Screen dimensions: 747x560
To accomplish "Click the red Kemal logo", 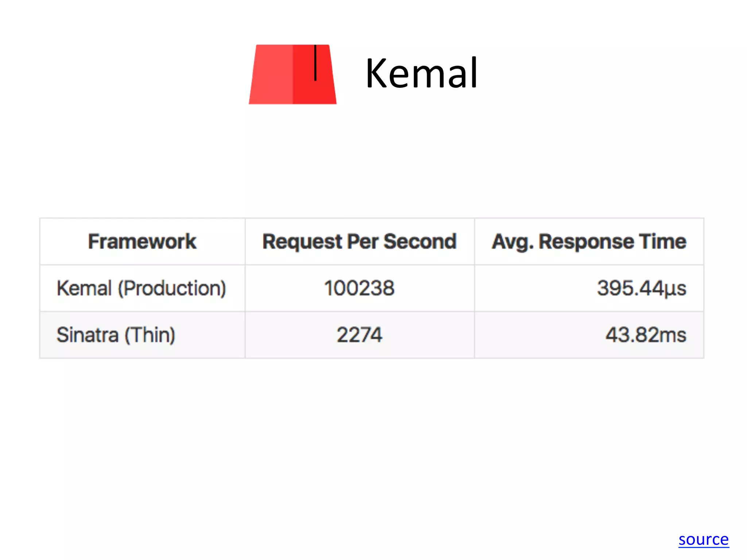I will (293, 75).
